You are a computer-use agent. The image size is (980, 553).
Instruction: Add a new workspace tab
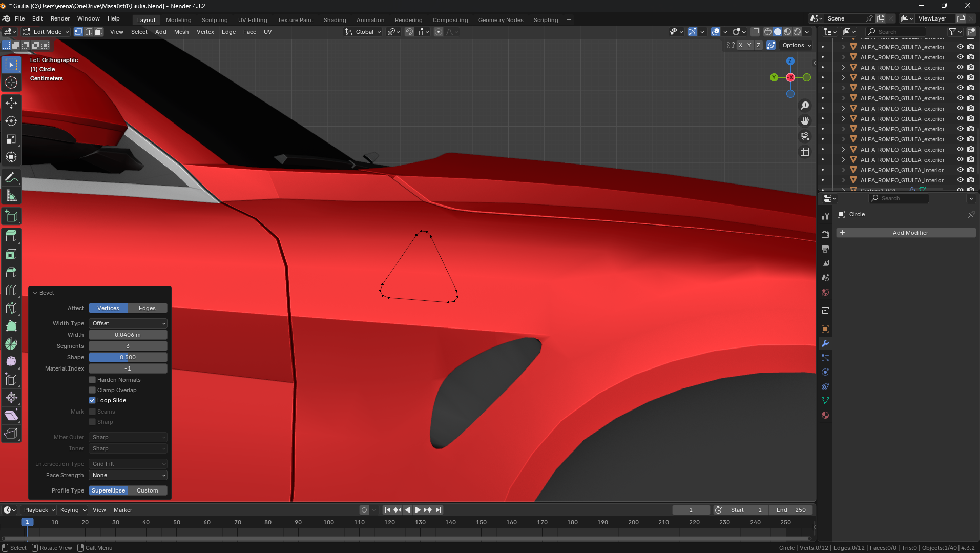point(569,20)
